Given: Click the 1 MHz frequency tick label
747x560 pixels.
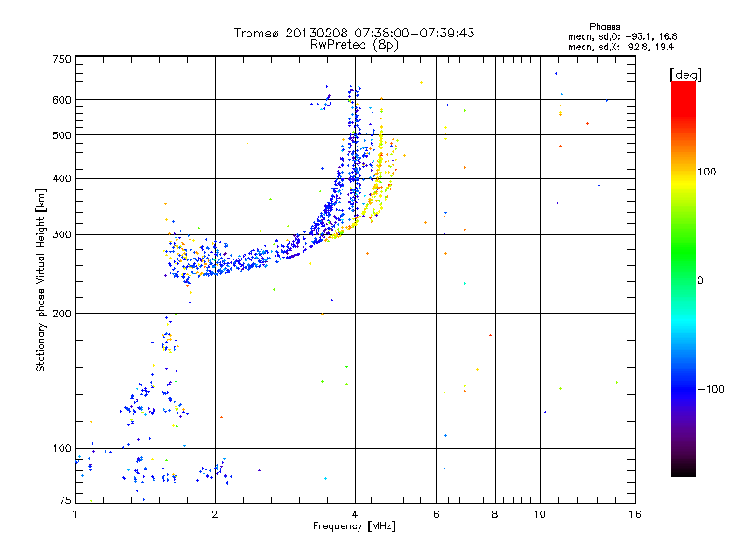Looking at the screenshot, I should 75,514.
